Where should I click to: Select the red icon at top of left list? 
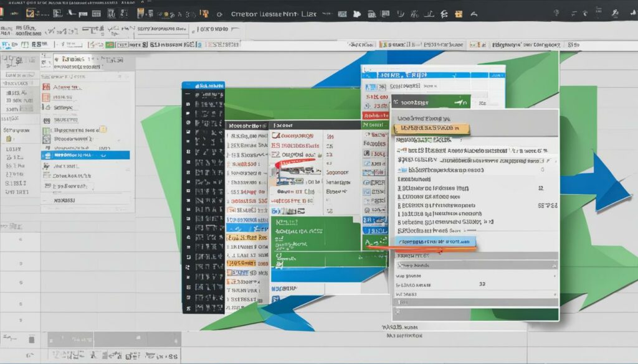coord(45,88)
